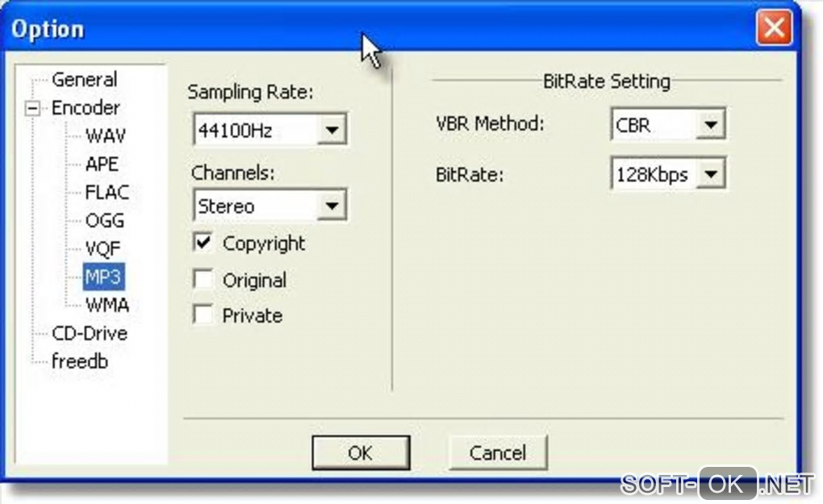The height and width of the screenshot is (504, 823).
Task: Confirm settings with OK button
Action: click(x=361, y=452)
